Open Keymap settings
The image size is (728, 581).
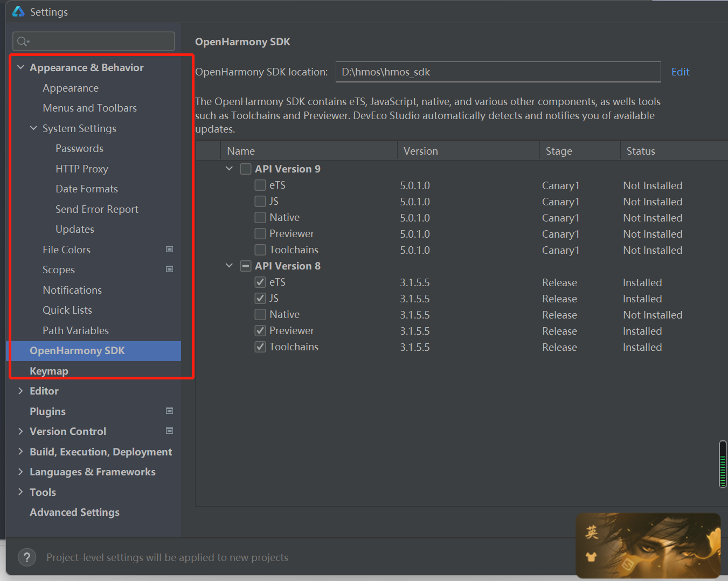pos(49,371)
